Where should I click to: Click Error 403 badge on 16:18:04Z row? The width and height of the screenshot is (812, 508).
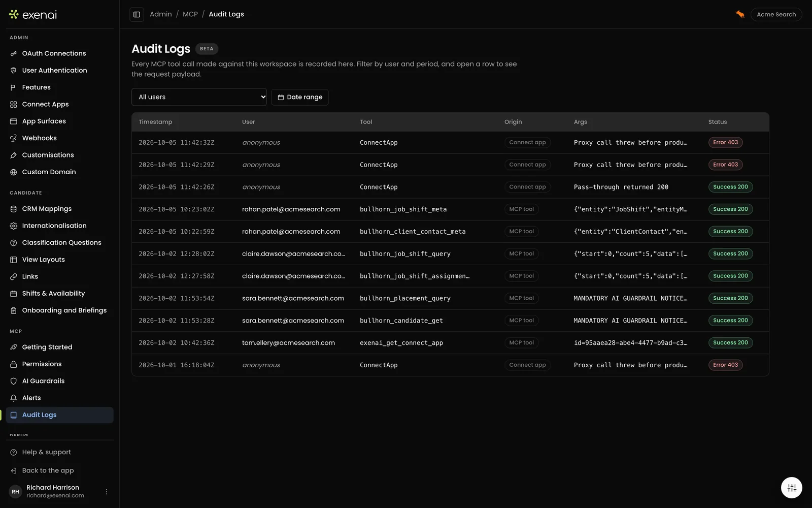click(x=725, y=365)
